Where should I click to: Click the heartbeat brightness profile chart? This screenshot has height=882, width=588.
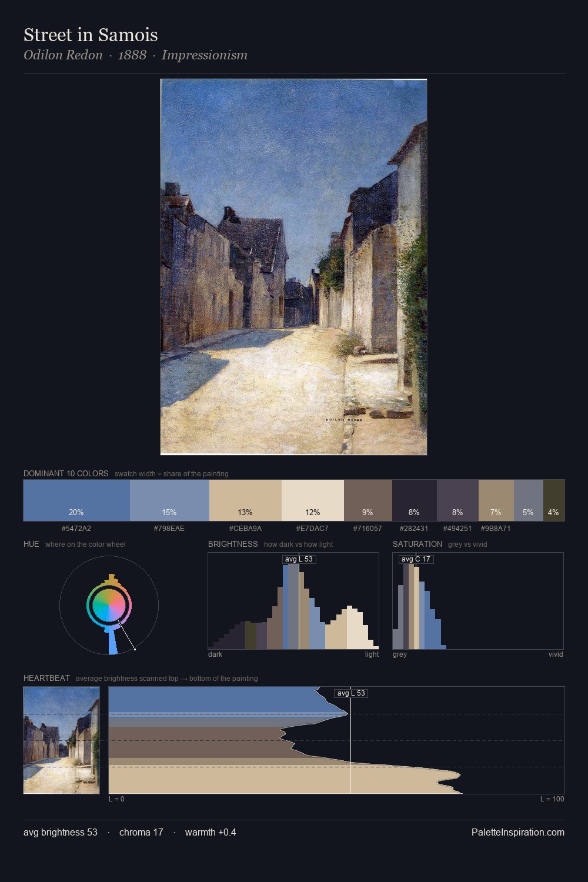point(337,740)
